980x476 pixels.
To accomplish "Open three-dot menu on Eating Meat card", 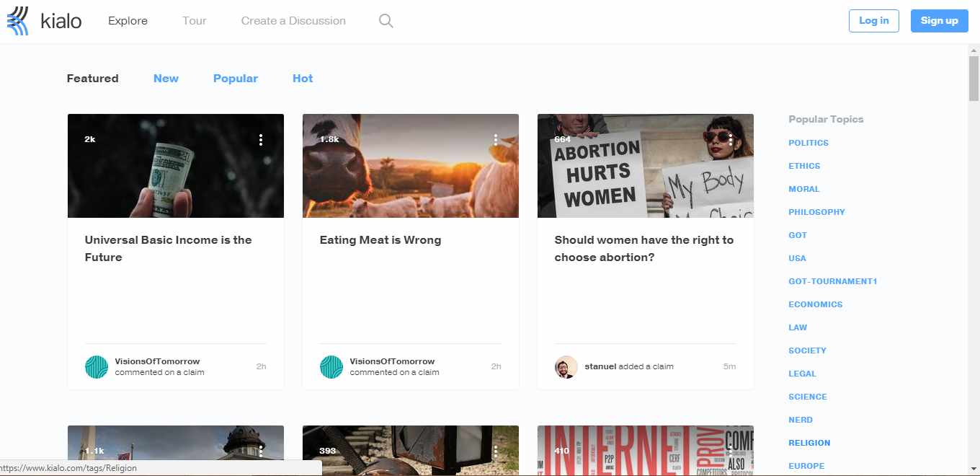I will (x=496, y=140).
